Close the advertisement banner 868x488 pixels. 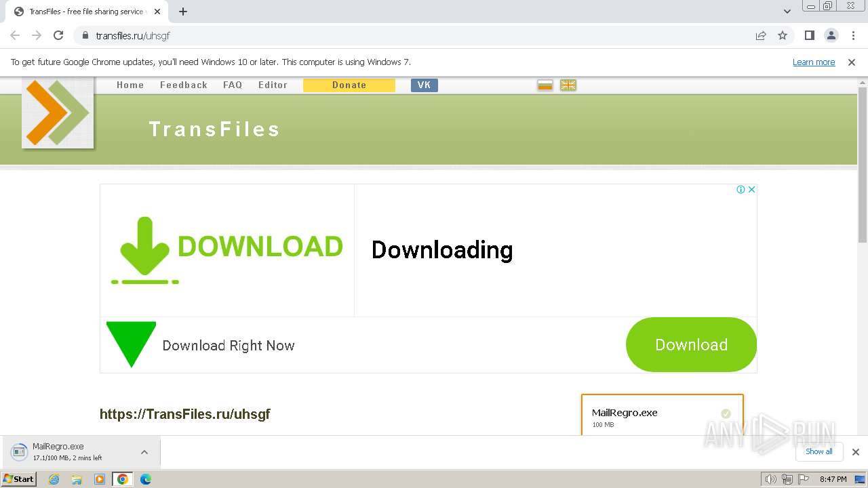point(751,189)
